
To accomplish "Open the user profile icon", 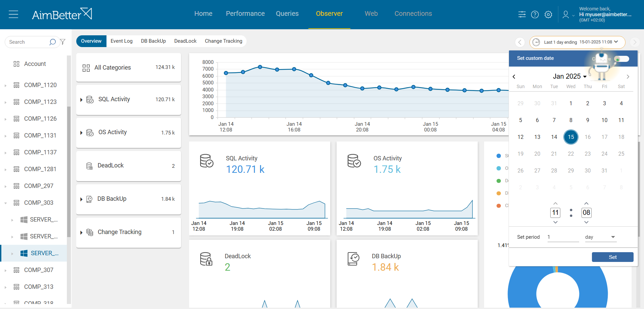I will [566, 14].
